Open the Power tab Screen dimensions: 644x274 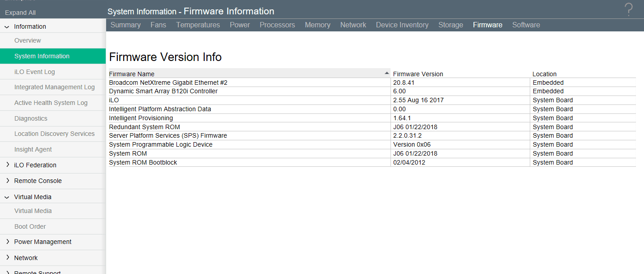[x=240, y=25]
